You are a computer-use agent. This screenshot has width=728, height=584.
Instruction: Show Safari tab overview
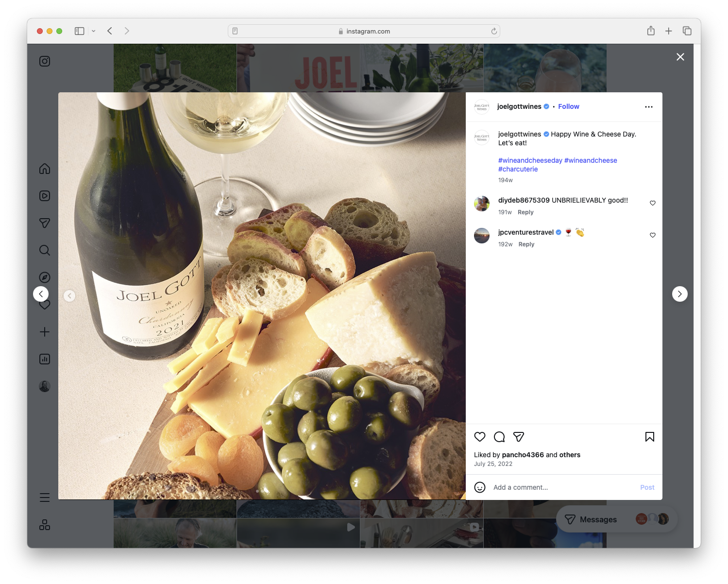(687, 31)
